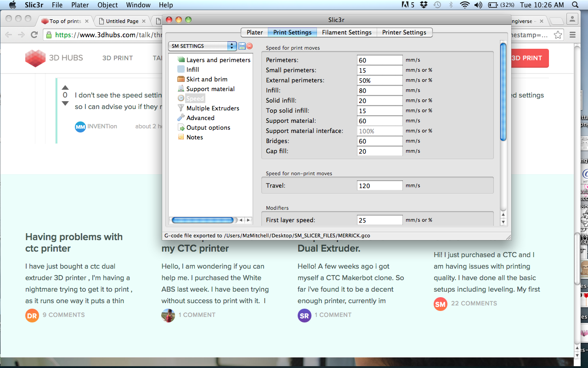Screen dimensions: 588x368
Task: Open Multiple Extruders settings
Action: (212, 108)
